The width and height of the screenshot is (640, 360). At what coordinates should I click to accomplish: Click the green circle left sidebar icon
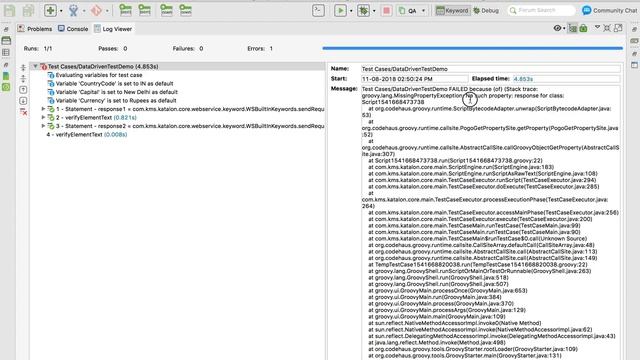click(x=6, y=87)
